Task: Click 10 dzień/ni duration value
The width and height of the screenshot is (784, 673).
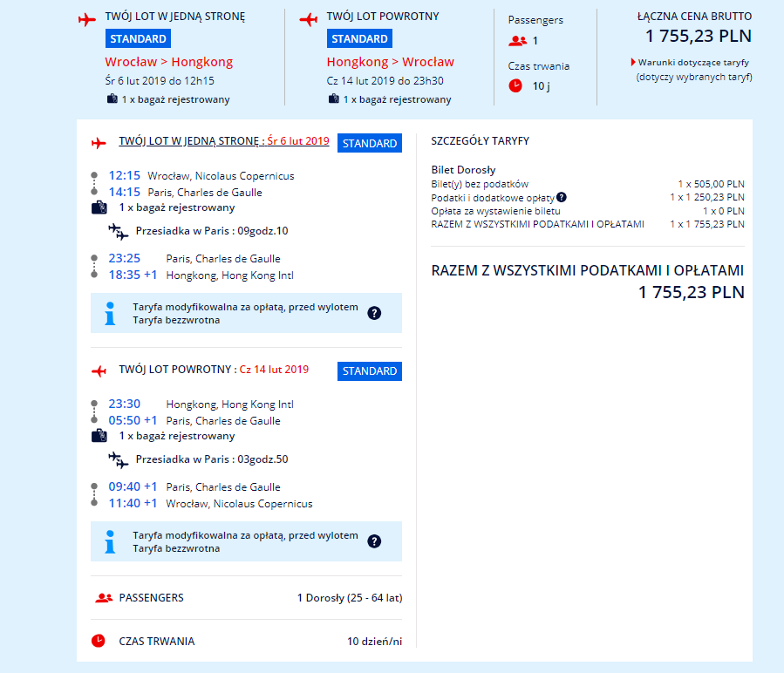Action: (374, 641)
